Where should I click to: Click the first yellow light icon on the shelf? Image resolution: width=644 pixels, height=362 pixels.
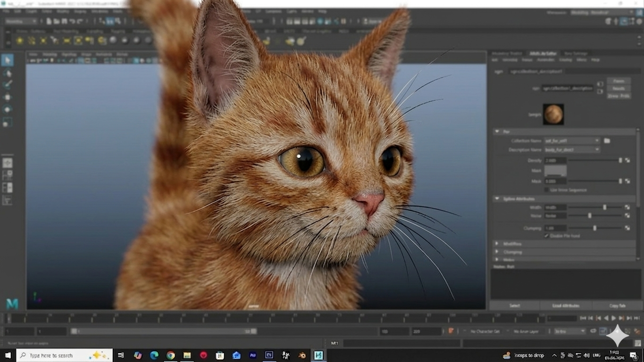click(x=19, y=41)
